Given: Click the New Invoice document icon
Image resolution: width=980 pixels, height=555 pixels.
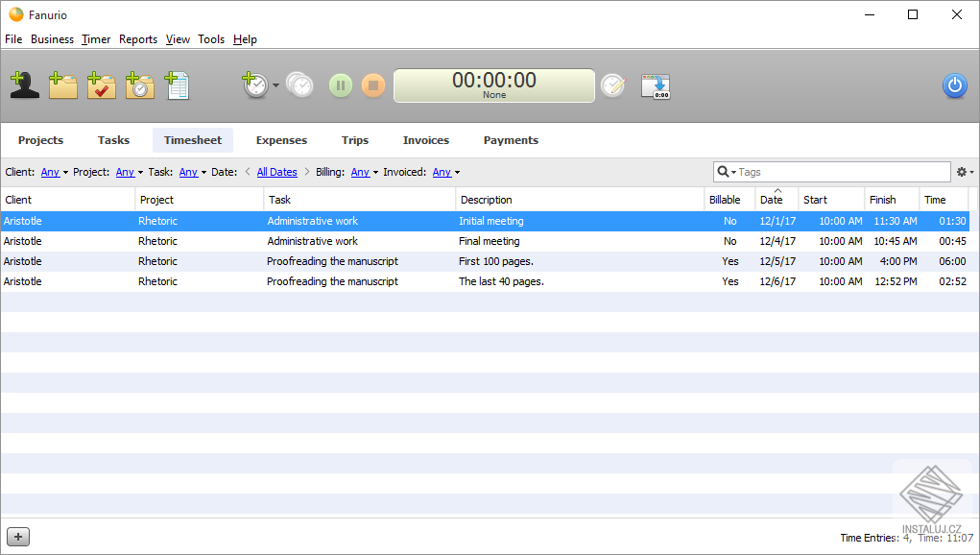Looking at the screenshot, I should click(x=177, y=85).
